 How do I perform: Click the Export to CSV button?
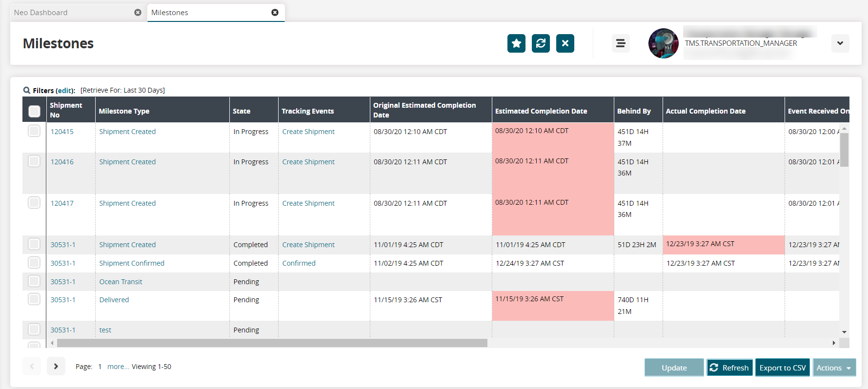pyautogui.click(x=782, y=368)
